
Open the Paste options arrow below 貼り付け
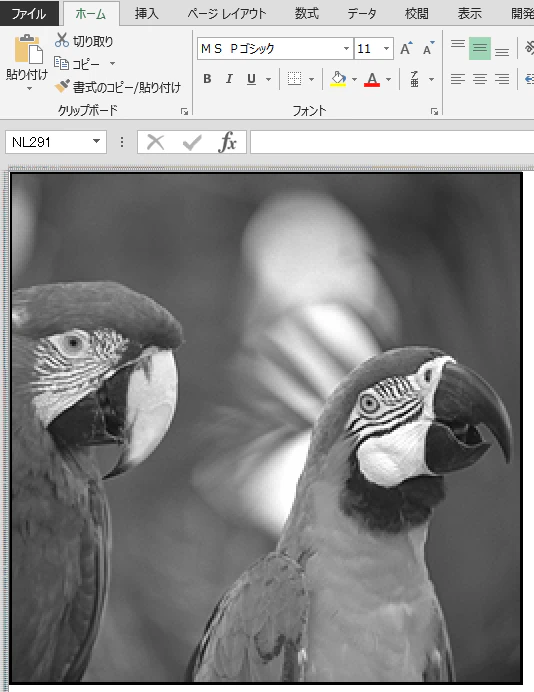point(29,89)
